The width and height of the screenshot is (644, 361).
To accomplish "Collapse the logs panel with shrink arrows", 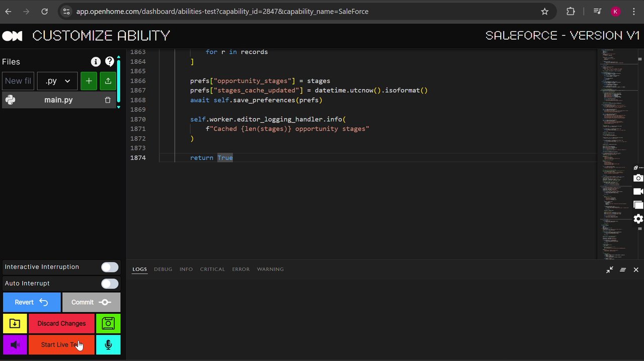I will coord(610,270).
